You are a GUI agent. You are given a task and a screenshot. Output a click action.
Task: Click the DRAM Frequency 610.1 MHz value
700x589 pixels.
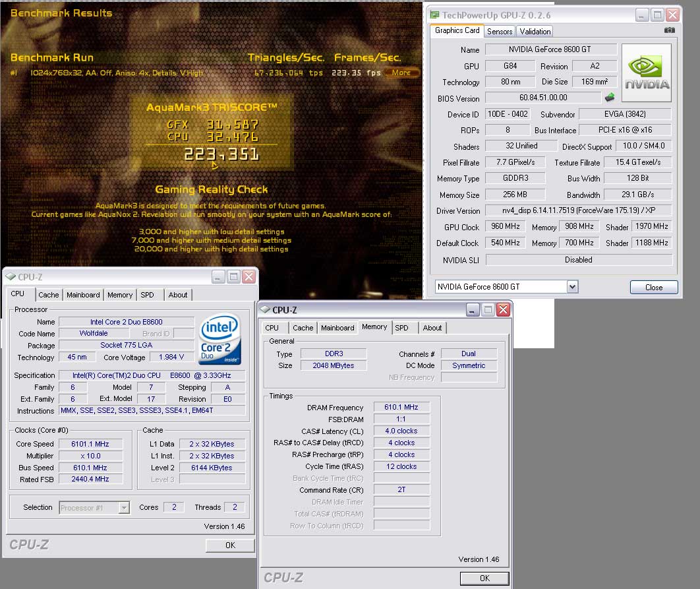coord(401,407)
